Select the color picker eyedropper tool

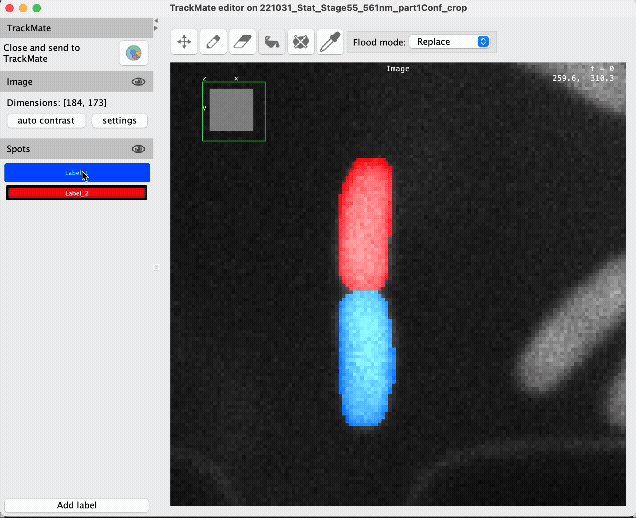tap(329, 42)
